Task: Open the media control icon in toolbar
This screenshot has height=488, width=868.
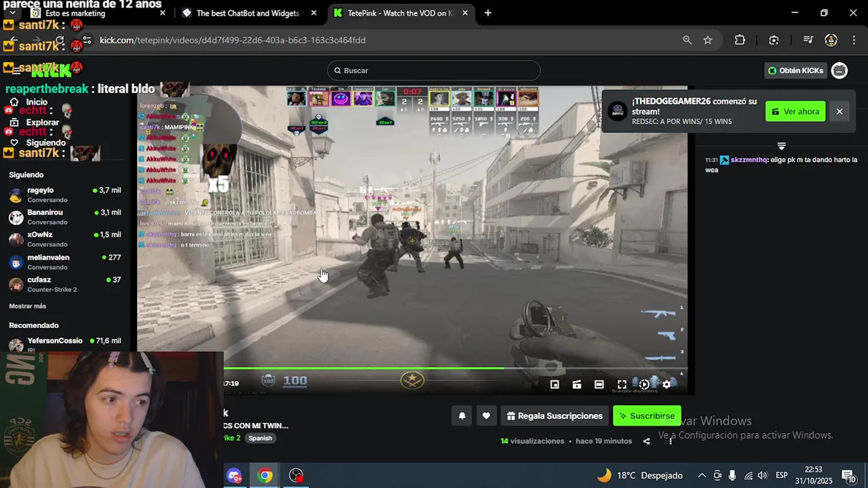Action: [808, 40]
